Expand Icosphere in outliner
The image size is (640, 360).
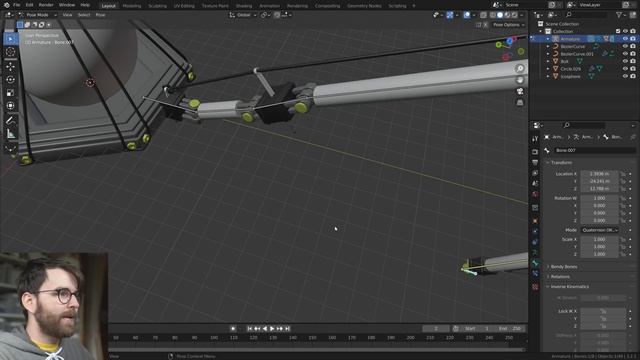point(548,76)
